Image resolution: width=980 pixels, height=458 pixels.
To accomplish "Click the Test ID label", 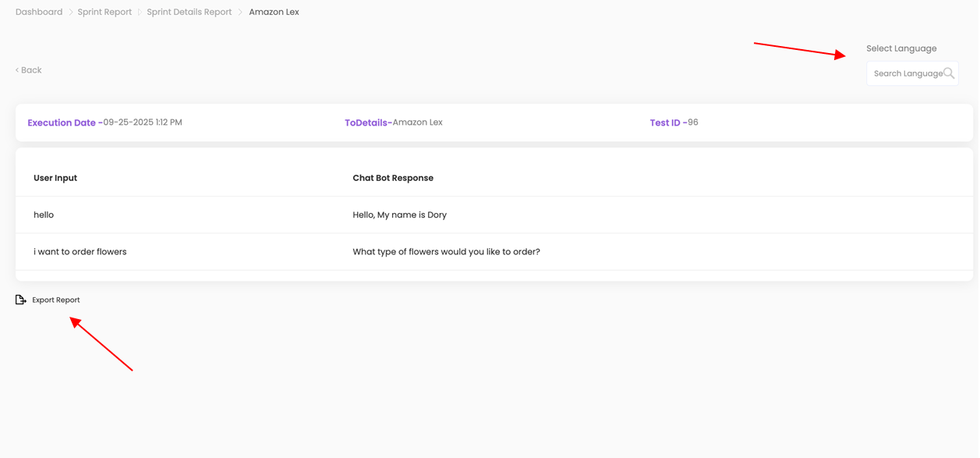I will click(665, 122).
